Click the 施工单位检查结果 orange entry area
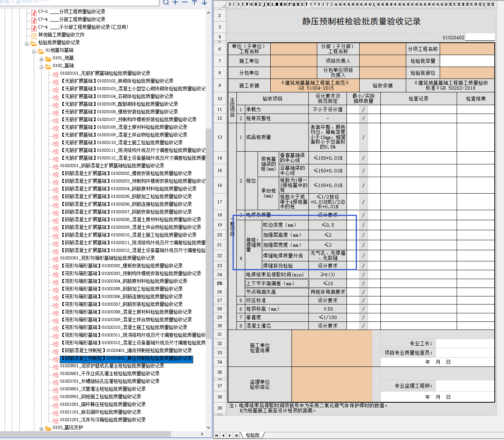The width and height of the screenshot is (504, 440). point(332,348)
